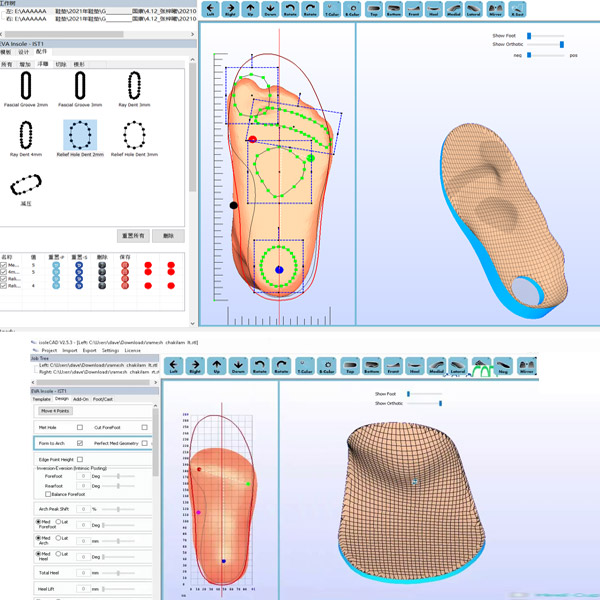Select Relief Hole Dent 3mm shape
600x600 pixels.
pyautogui.click(x=134, y=139)
